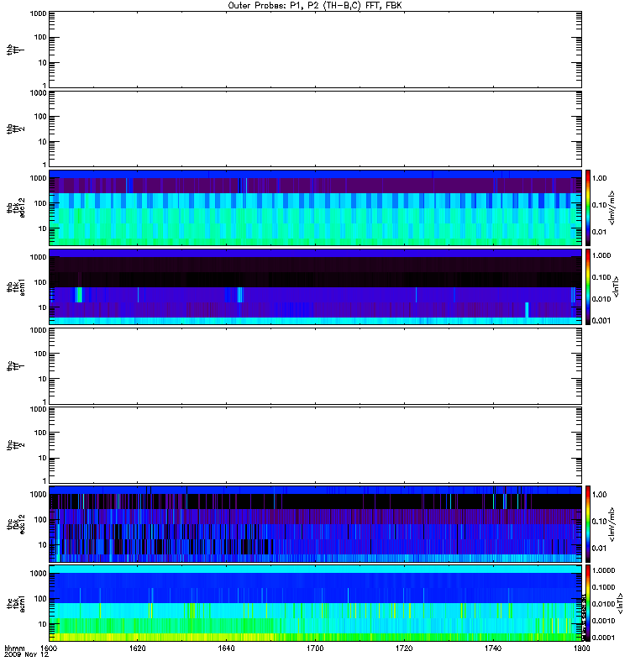Click the '1' y-tick of the thb fff 2 panel
Image resolution: width=630 pixels, height=672 pixels.
(x=45, y=165)
